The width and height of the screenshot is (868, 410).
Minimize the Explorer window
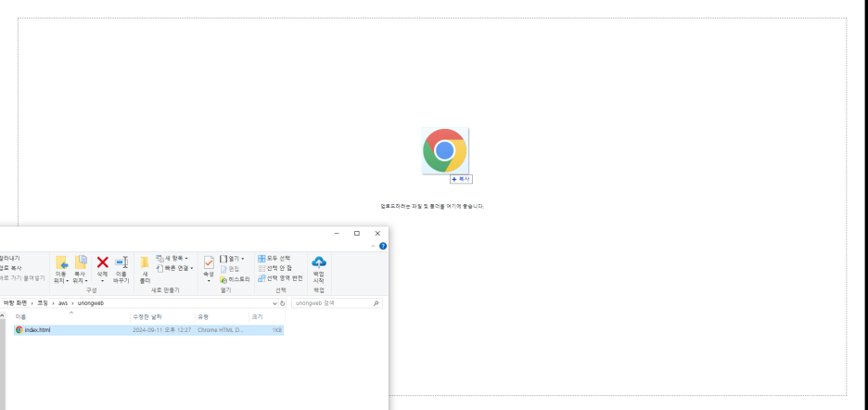[x=337, y=233]
